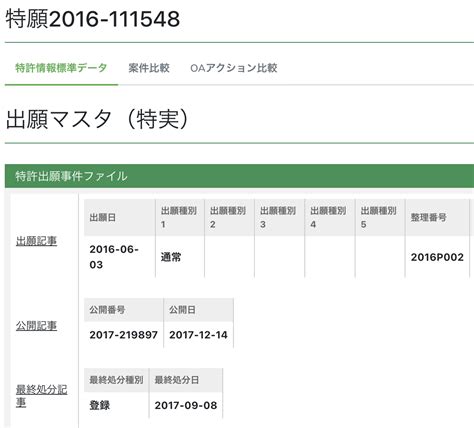
Task: Select the disposition date 2017-09-08
Action: pyautogui.click(x=186, y=405)
